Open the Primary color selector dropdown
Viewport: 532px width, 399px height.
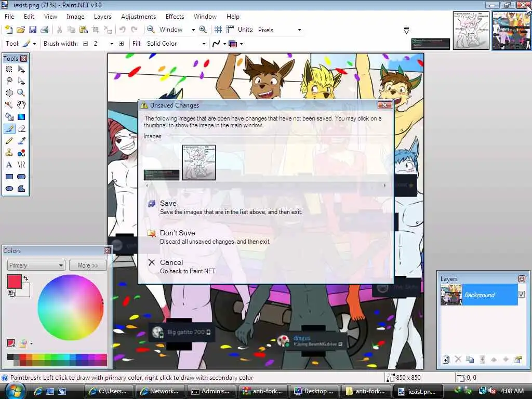point(36,265)
